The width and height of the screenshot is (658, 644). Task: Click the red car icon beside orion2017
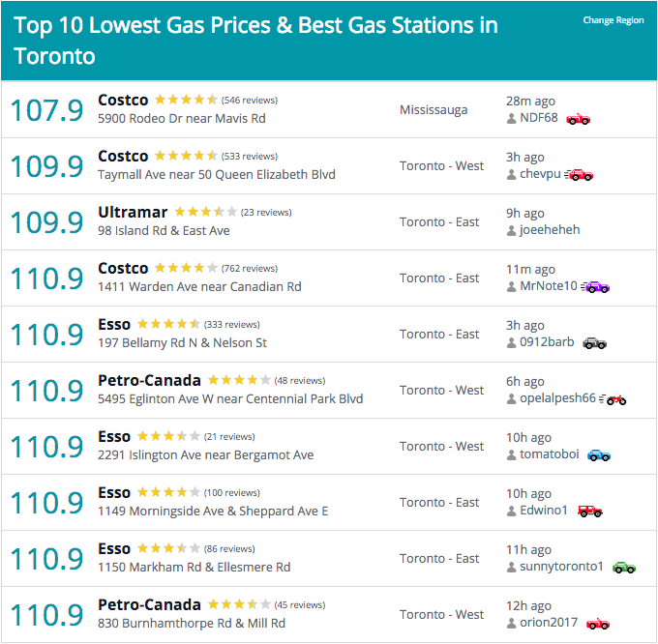(598, 624)
